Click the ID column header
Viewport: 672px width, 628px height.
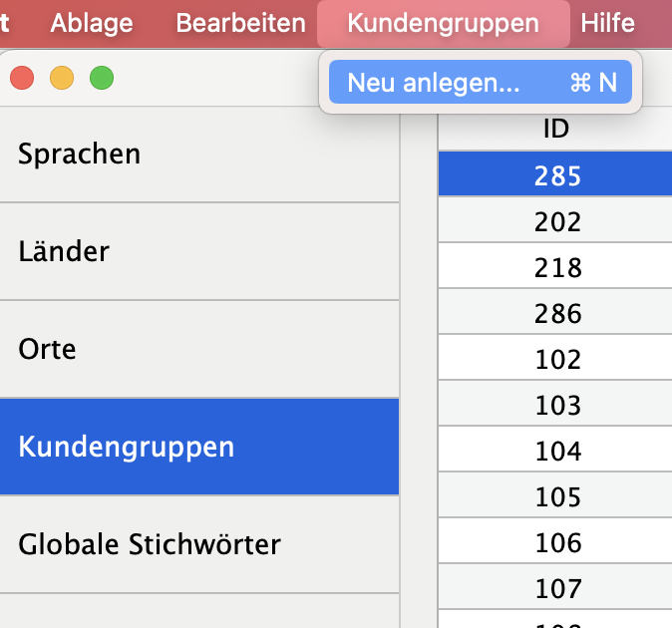(555, 129)
